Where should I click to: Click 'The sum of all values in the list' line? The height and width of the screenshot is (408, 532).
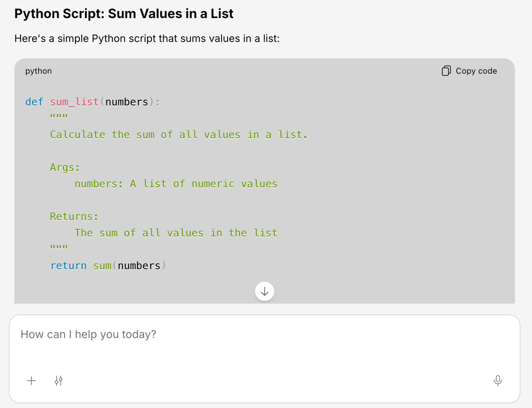pyautogui.click(x=176, y=233)
